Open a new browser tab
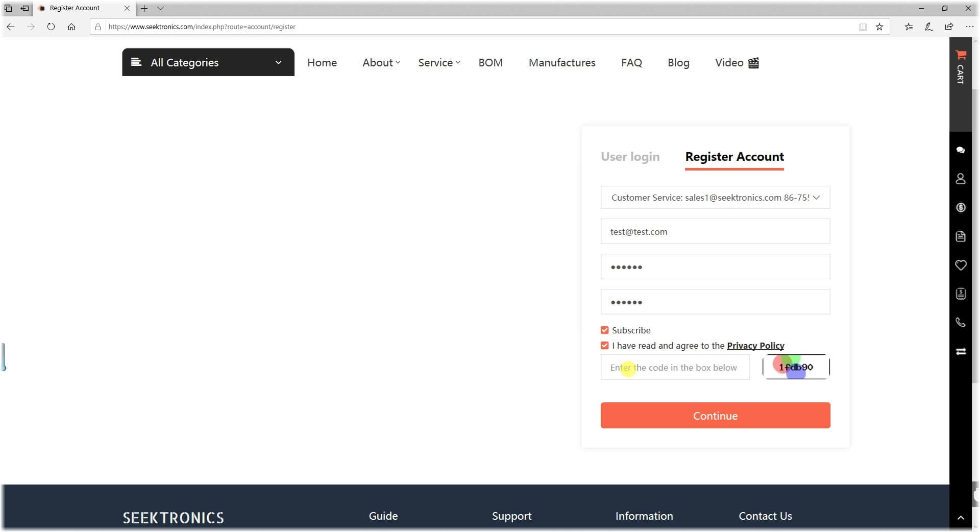The image size is (980, 532). point(144,8)
